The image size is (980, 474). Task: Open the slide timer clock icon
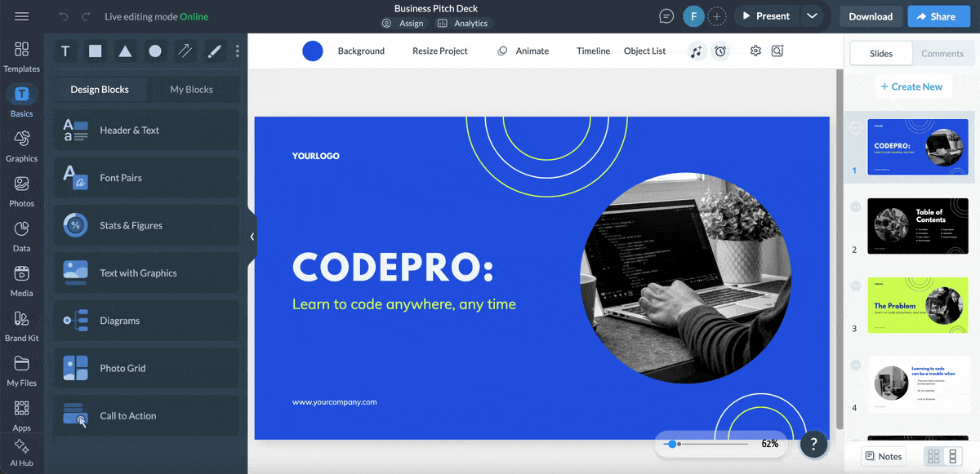coord(720,51)
